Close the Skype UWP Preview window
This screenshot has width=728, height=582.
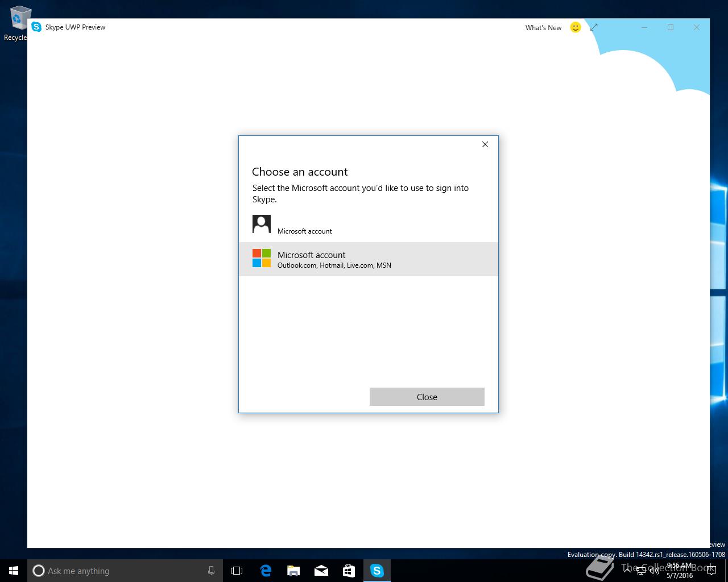pyautogui.click(x=697, y=27)
